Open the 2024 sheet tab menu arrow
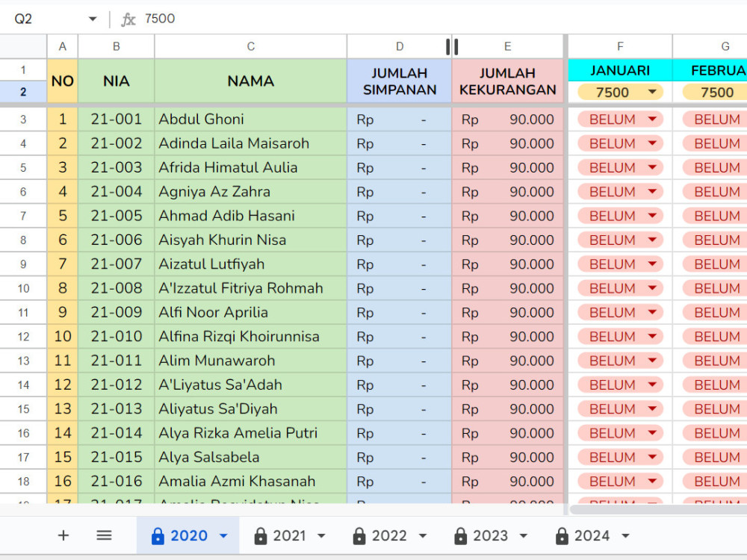The image size is (747, 560). [625, 536]
